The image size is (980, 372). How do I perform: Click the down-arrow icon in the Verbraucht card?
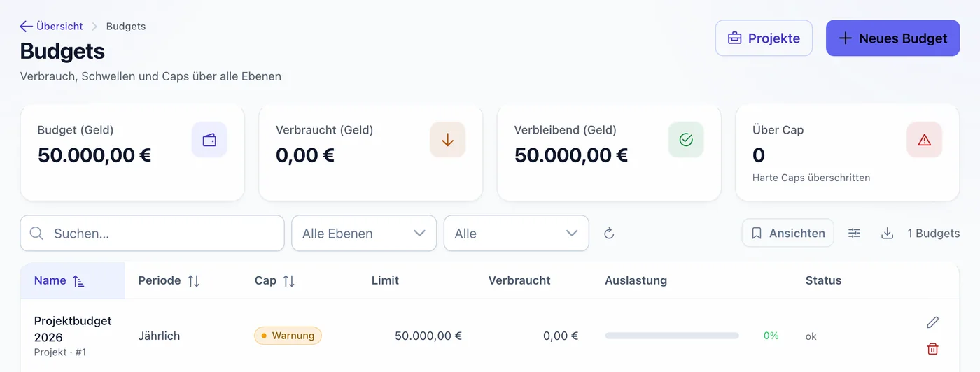click(448, 140)
